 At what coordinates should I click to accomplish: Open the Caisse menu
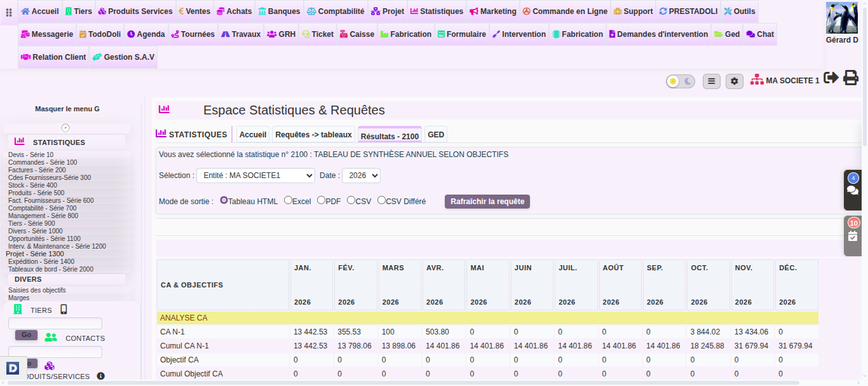(356, 34)
